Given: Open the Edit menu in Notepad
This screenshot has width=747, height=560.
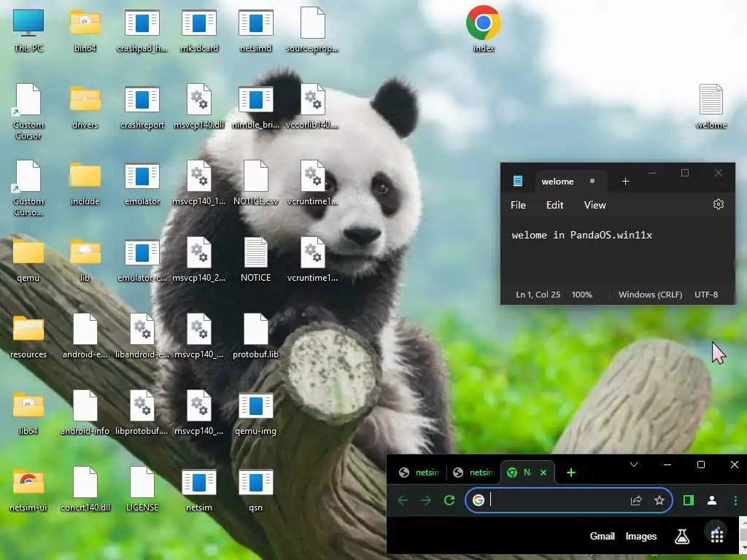Looking at the screenshot, I should coord(554,205).
